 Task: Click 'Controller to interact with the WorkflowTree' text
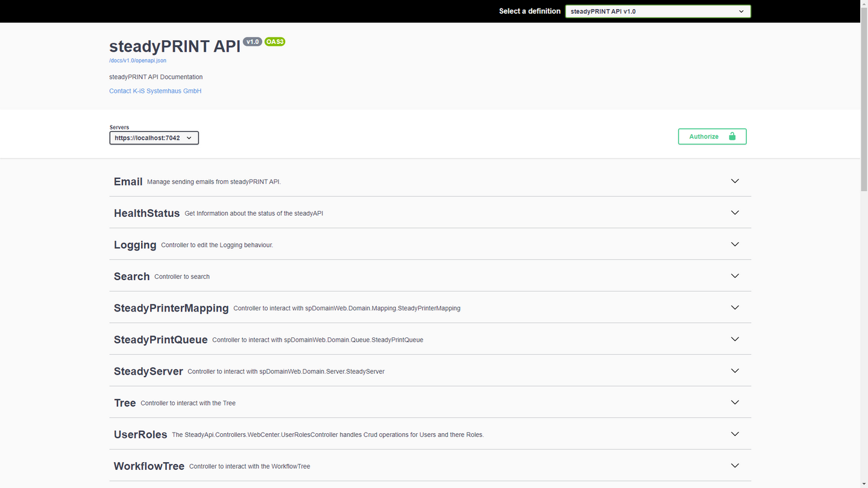click(250, 466)
